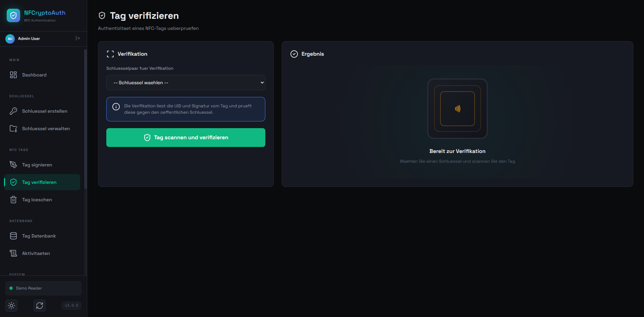Open Schluessel verwalten from sidebar
Image resolution: width=644 pixels, height=317 pixels.
pos(46,128)
